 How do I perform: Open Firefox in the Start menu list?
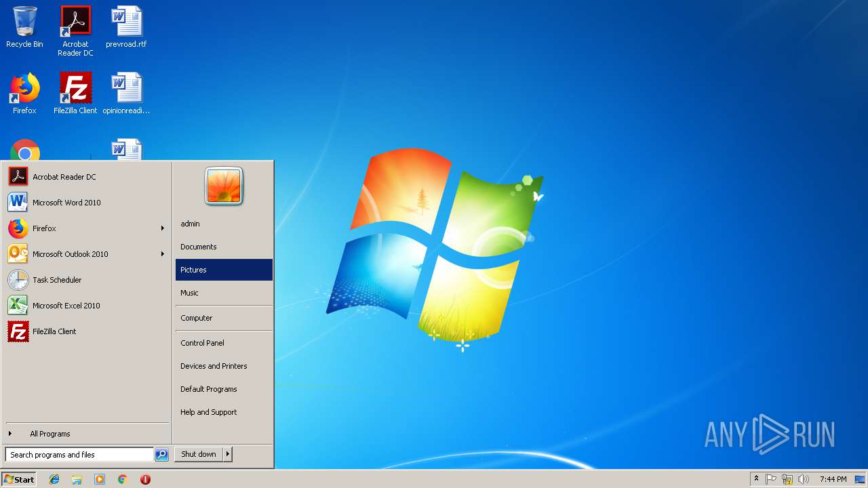click(87, 228)
